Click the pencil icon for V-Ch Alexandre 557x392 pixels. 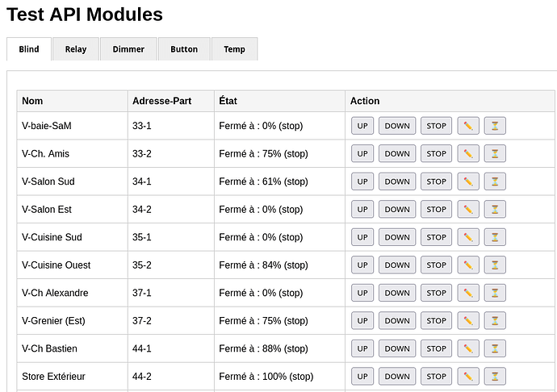pos(468,293)
